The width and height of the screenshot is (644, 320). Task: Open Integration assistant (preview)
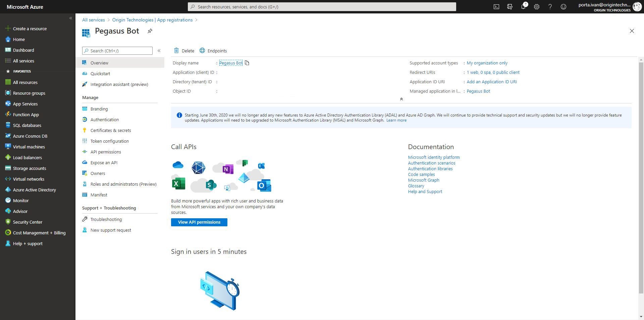pos(120,84)
